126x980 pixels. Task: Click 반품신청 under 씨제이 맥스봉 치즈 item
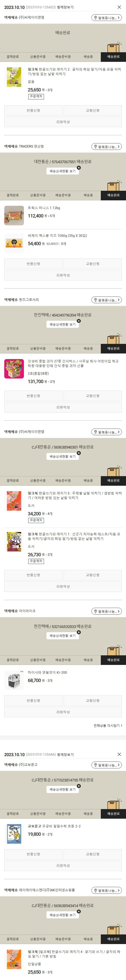33,264
